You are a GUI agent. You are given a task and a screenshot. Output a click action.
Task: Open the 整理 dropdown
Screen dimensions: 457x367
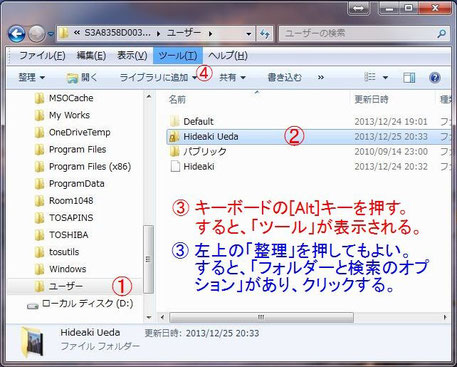31,78
